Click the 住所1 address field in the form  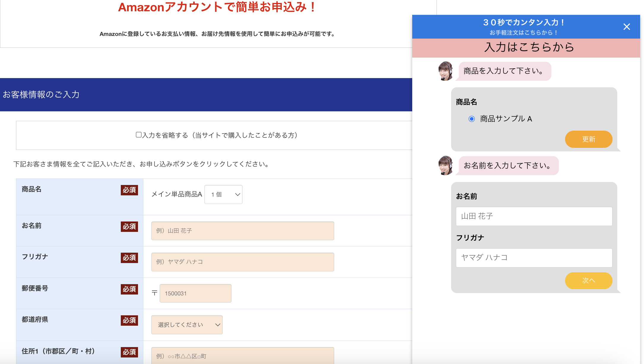[243, 356]
